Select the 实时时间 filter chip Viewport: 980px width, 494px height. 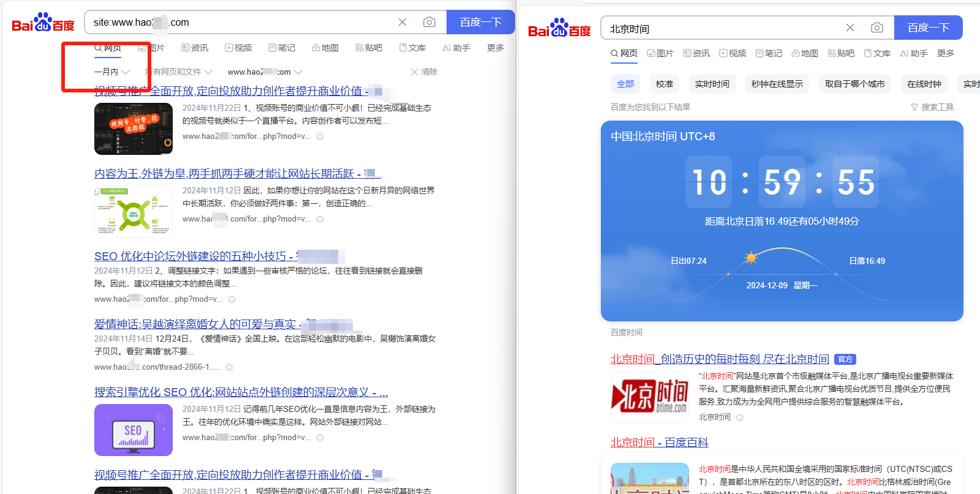click(x=712, y=84)
